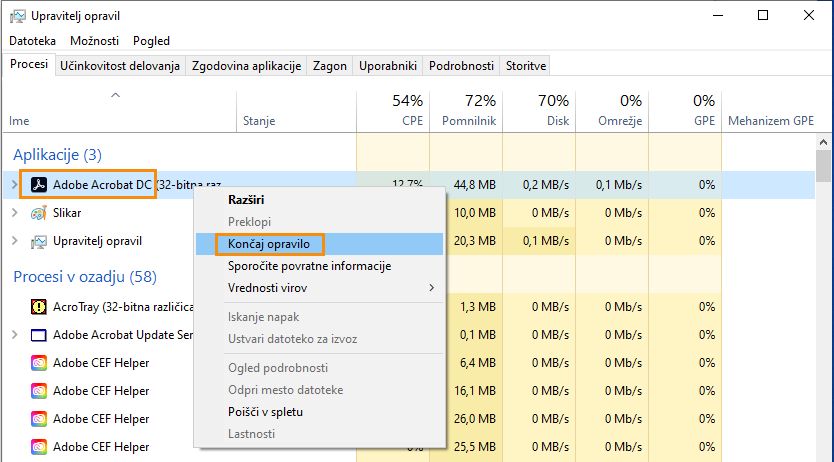This screenshot has height=462, width=834.
Task: Click the Adobe Acrobat DC application icon
Action: click(x=38, y=185)
